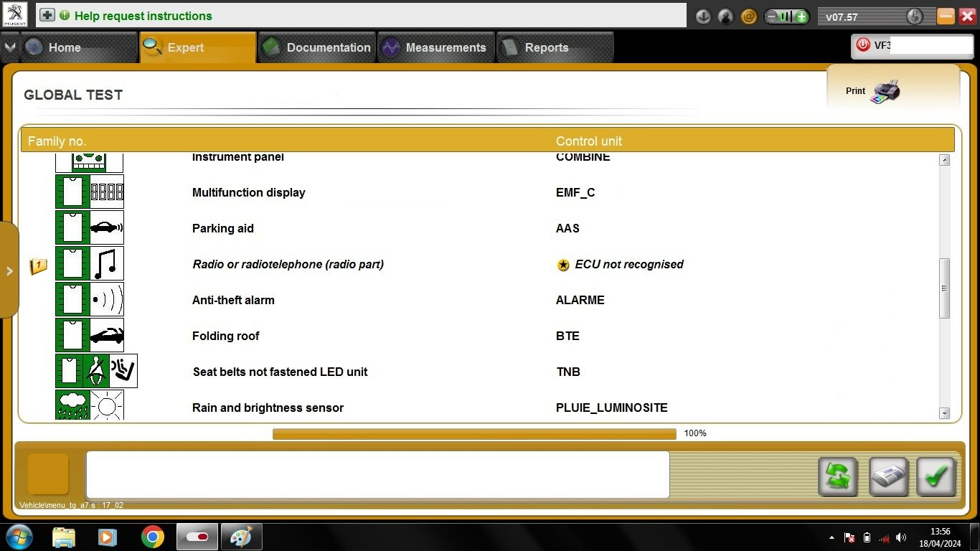This screenshot has width=980, height=551.
Task: Click the orange square beside message field
Action: point(48,474)
